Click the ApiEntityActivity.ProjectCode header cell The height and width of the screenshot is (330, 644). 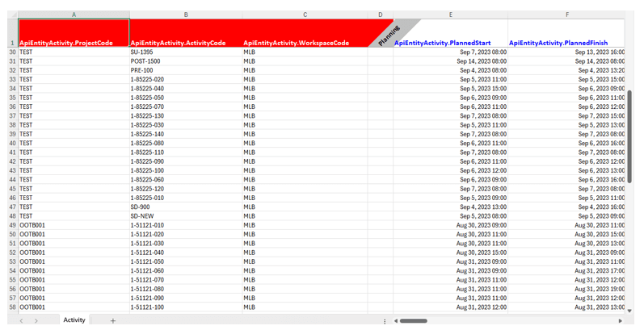(x=74, y=33)
